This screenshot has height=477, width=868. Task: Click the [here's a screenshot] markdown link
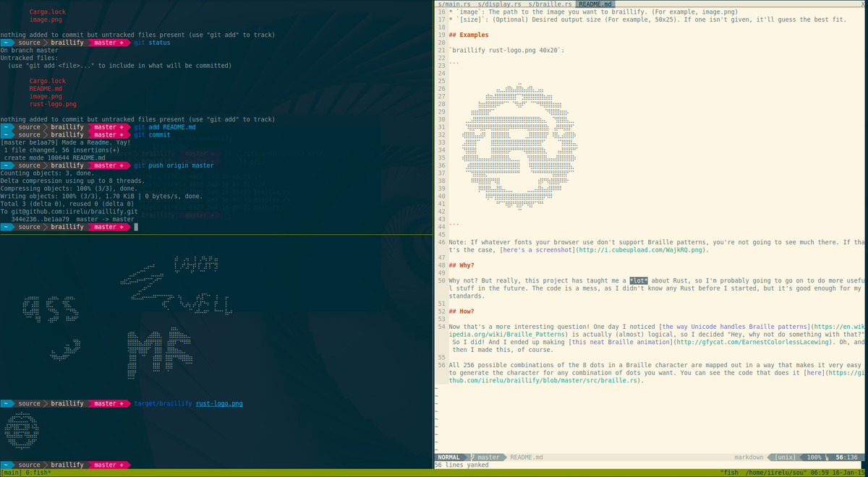(x=538, y=250)
